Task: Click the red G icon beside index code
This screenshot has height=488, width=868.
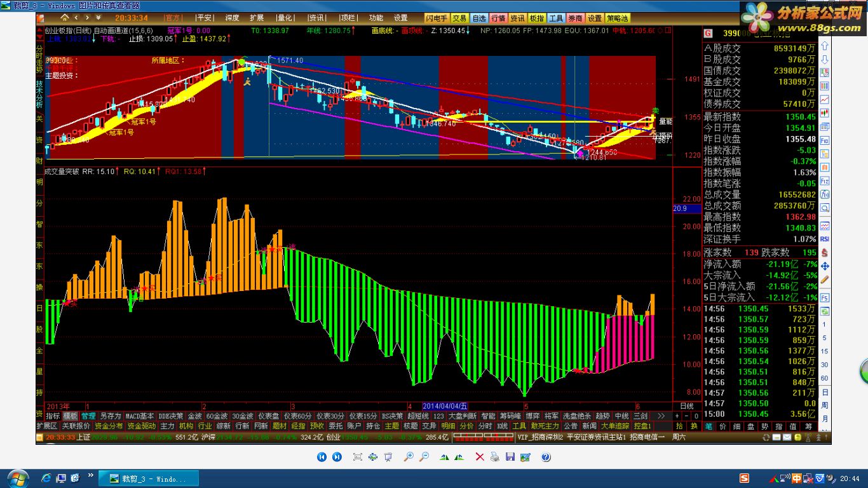Action: click(x=709, y=33)
